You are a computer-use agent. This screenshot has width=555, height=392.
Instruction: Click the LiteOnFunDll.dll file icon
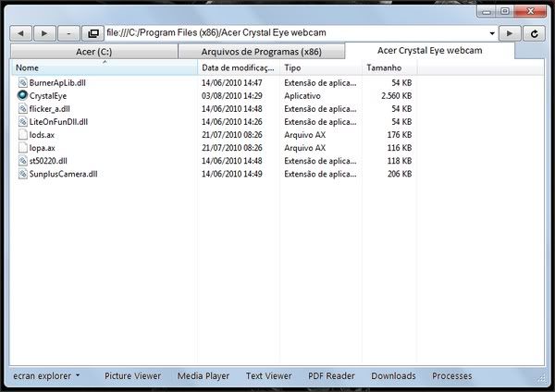tap(22, 122)
